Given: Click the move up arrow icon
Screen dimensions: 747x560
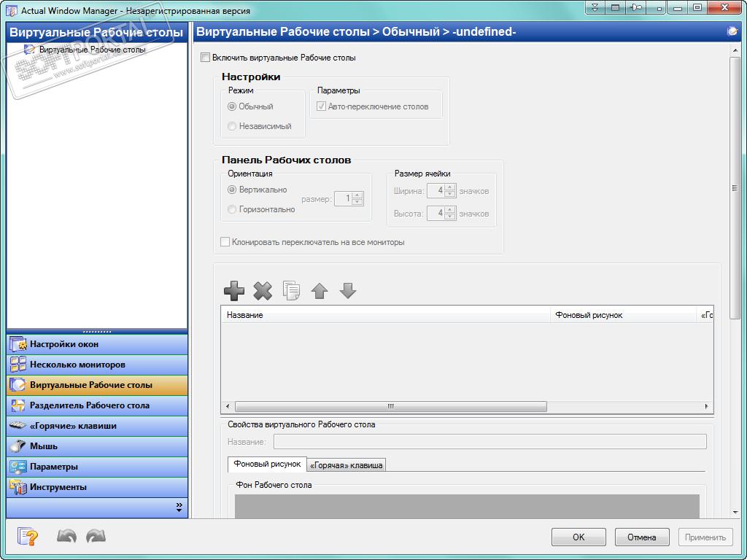Looking at the screenshot, I should 320,290.
